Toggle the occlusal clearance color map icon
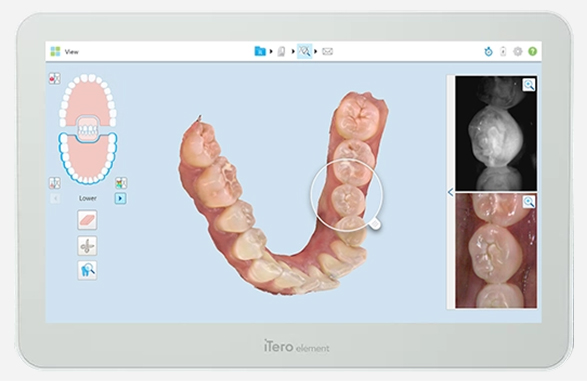This screenshot has width=587, height=381. pyautogui.click(x=121, y=183)
